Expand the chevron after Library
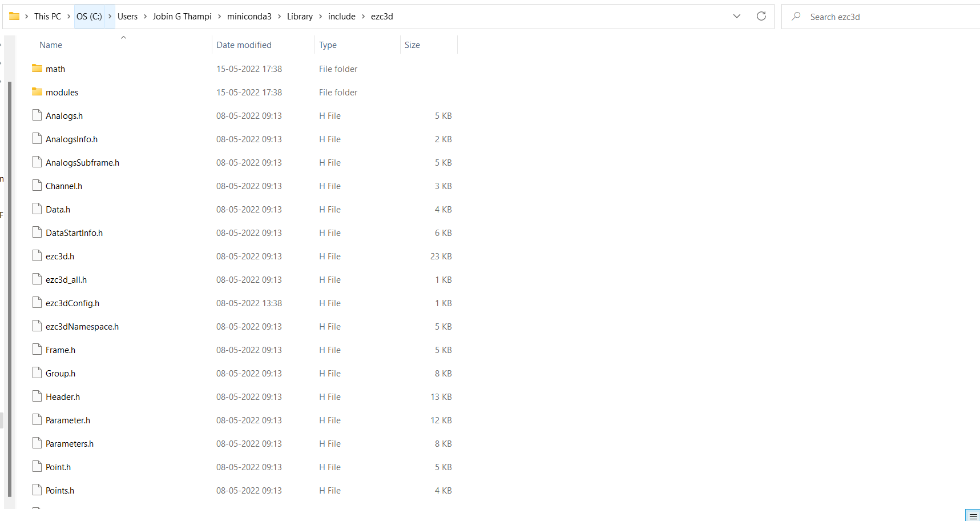 tap(318, 16)
